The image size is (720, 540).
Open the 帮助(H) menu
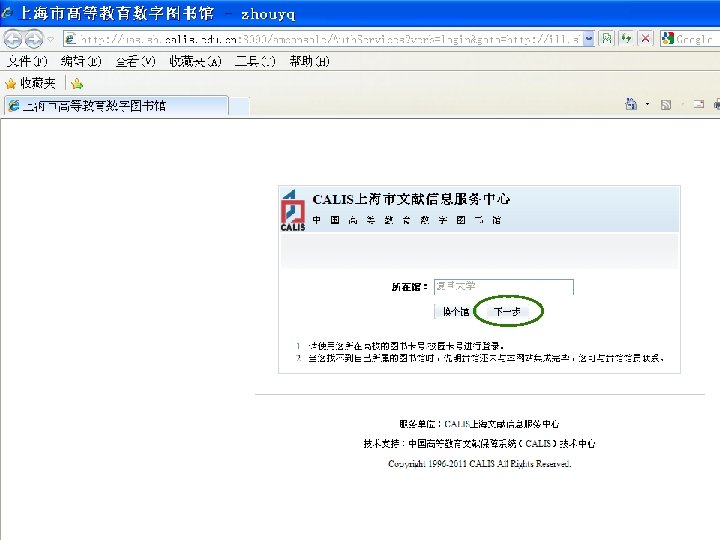coord(309,61)
